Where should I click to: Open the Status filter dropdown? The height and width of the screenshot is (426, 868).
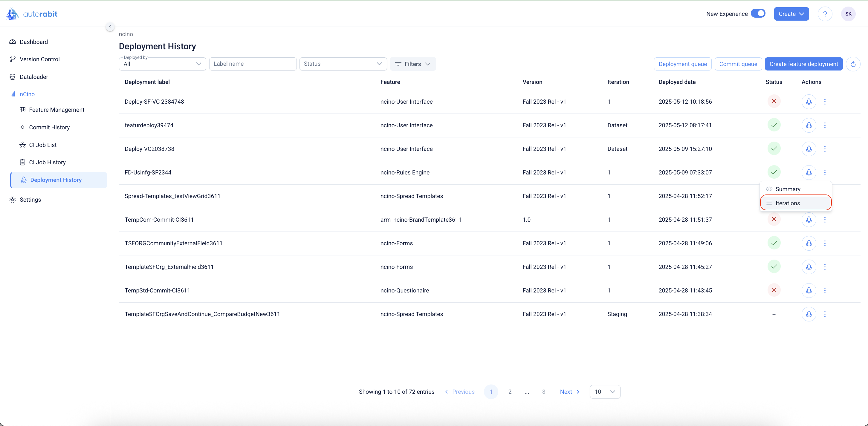[x=342, y=64]
